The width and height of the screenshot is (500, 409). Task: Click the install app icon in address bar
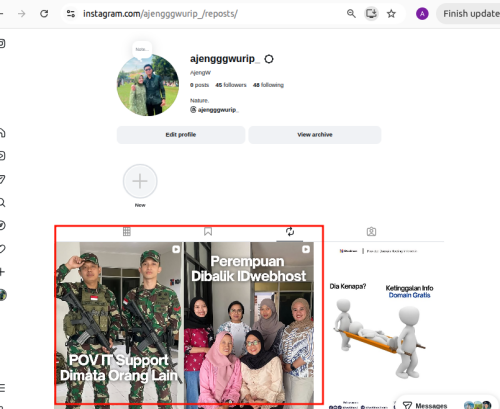pos(371,14)
